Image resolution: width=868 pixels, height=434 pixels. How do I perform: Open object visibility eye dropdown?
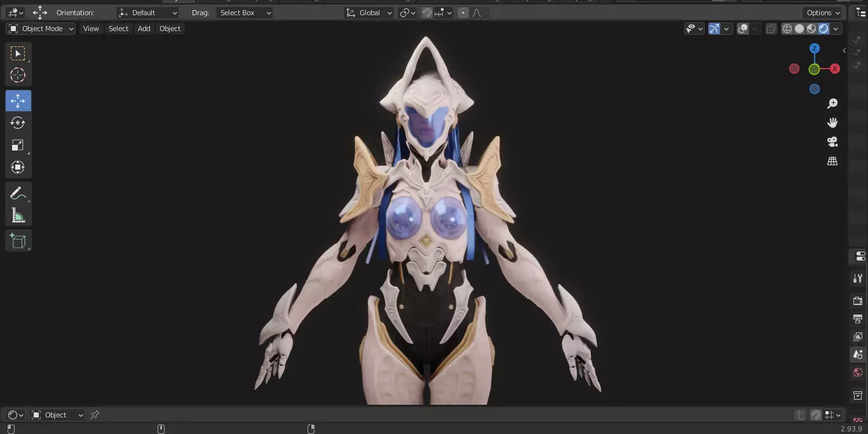[x=695, y=29]
